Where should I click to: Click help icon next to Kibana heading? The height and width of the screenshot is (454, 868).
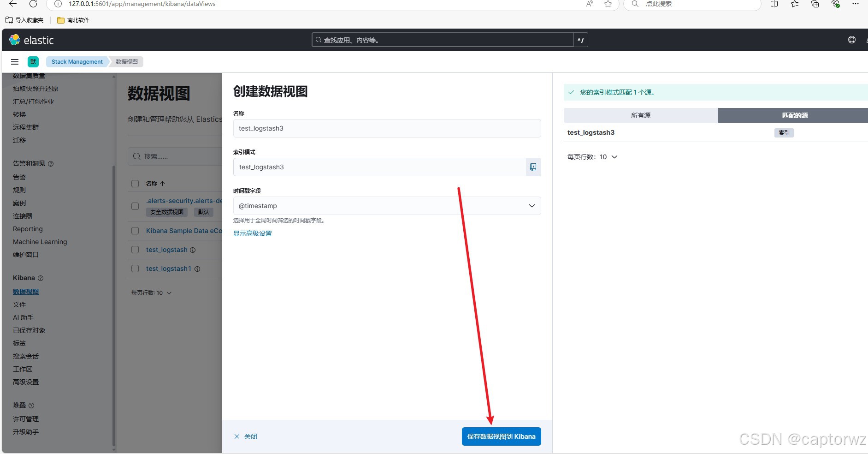pos(41,278)
